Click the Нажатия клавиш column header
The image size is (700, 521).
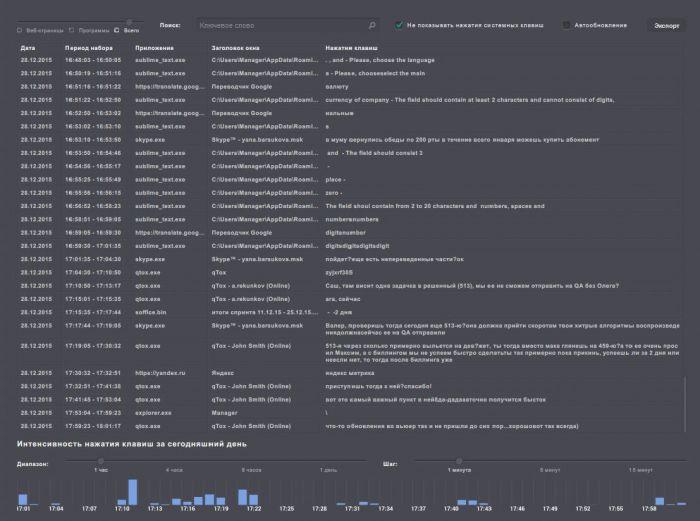tap(351, 47)
